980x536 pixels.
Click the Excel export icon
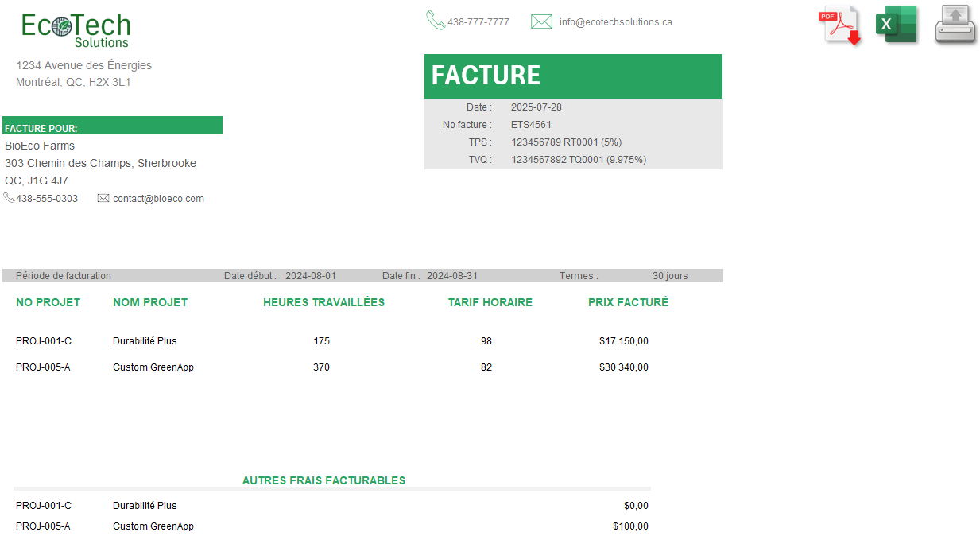[x=896, y=25]
